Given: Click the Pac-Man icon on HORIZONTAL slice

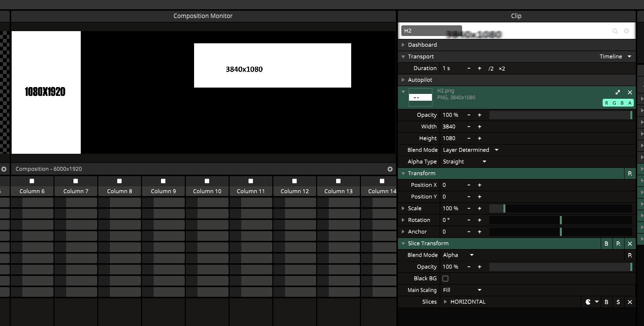Looking at the screenshot, I should pos(589,302).
